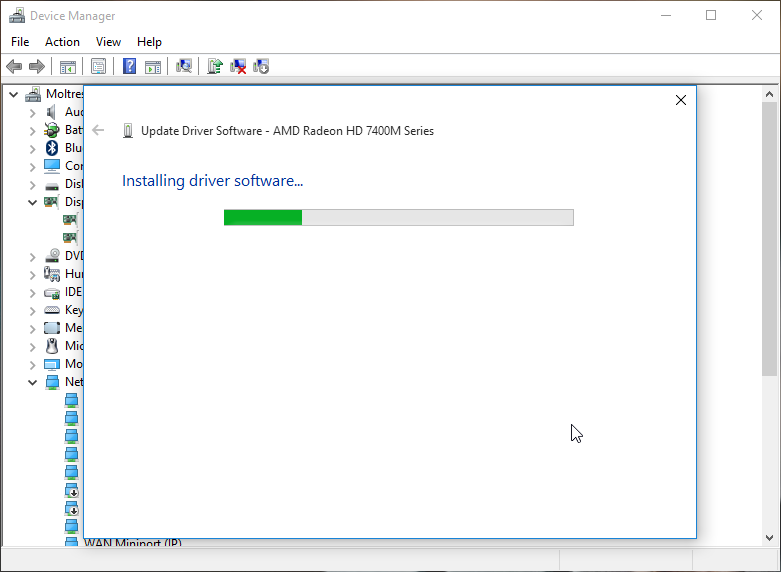781x572 pixels.
Task: Select the Memory technology category icon
Action: tap(52, 328)
